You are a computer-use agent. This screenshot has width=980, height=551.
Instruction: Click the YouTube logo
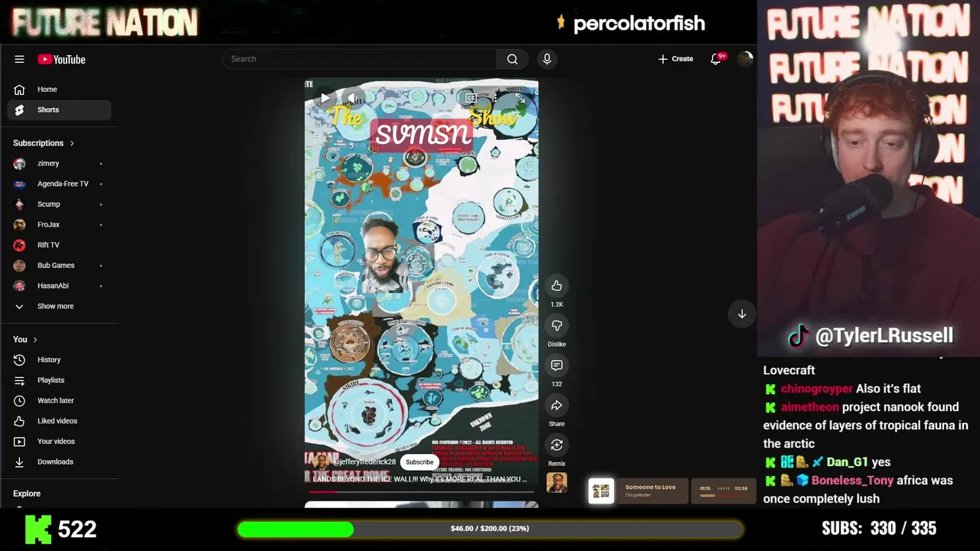tap(61, 59)
